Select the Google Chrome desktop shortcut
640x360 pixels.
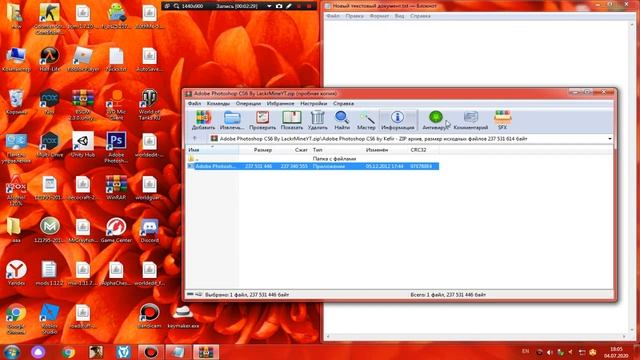pyautogui.click(x=16, y=318)
